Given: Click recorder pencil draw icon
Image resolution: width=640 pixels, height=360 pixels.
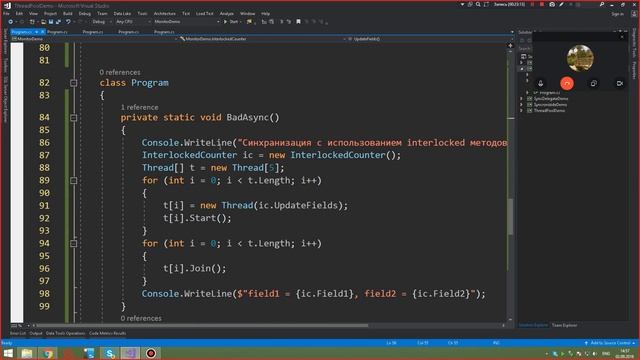Looking at the screenshot, I should click(x=561, y=4).
